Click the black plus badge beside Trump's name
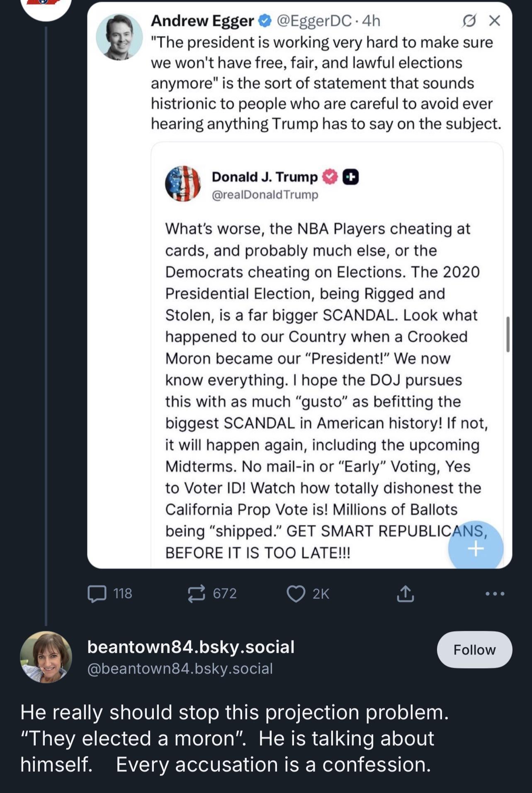 (x=351, y=177)
